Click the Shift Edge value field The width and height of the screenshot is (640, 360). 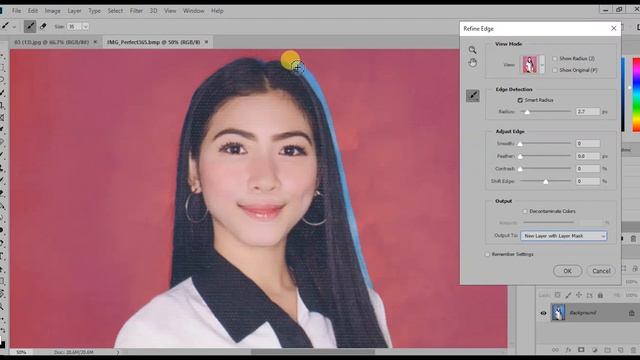(588, 181)
